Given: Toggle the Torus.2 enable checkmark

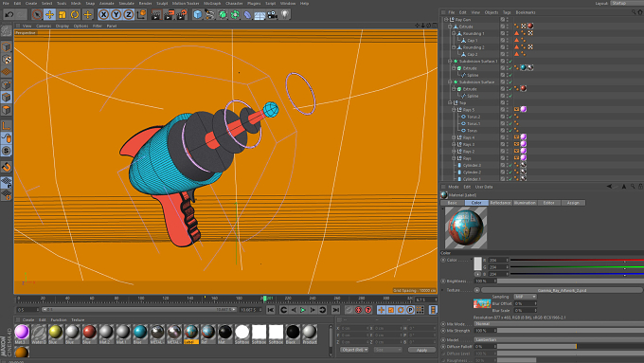Looking at the screenshot, I should coord(510,117).
